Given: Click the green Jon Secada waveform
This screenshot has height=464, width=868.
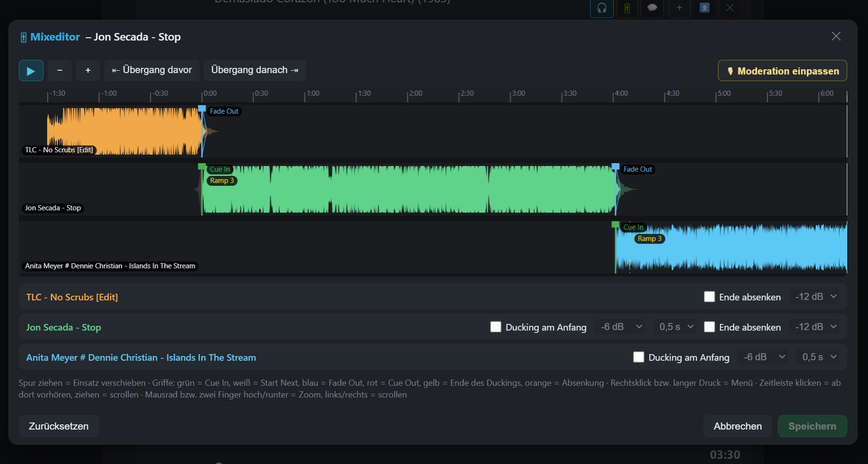Looking at the screenshot, I should (x=409, y=189).
